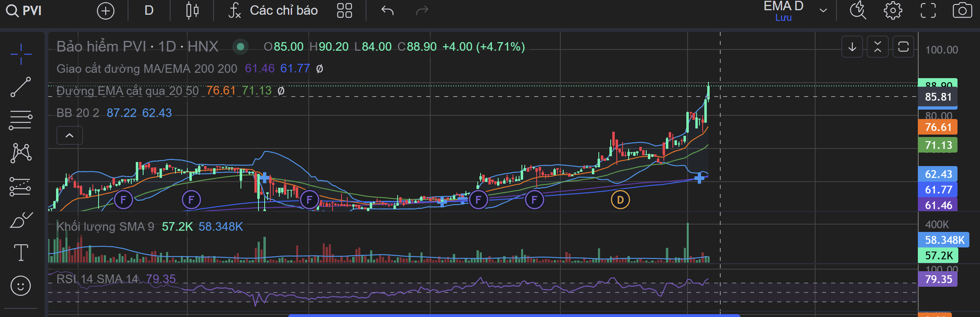
Task: Select the BB 20 2 indicator legend
Action: (78, 113)
